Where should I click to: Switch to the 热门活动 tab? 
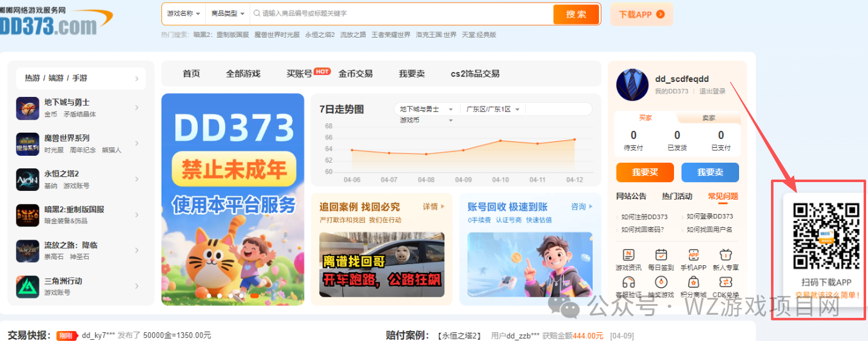pyautogui.click(x=677, y=196)
